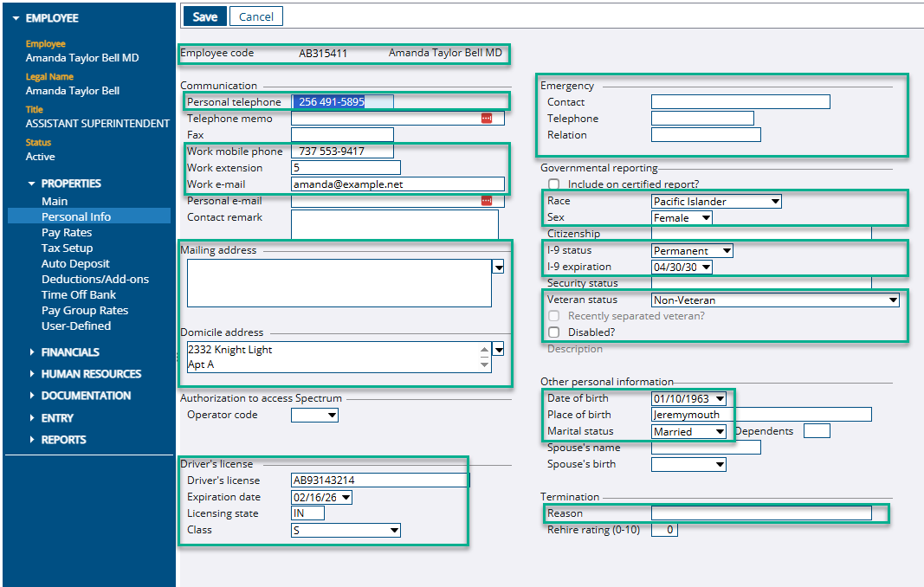Select Personal Info in sidebar
Image resolution: width=924 pixels, height=587 pixels.
pos(76,216)
